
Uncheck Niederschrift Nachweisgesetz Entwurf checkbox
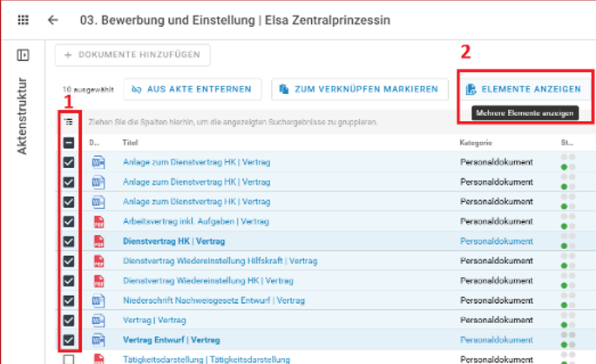[x=69, y=301]
